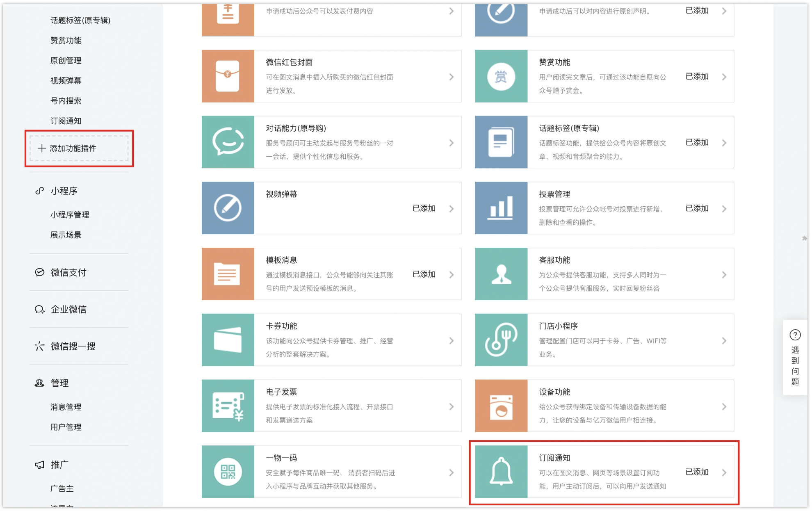Screen dimensions: 812x511
Task: Open the 模板消息 folder icon
Action: coord(228,274)
